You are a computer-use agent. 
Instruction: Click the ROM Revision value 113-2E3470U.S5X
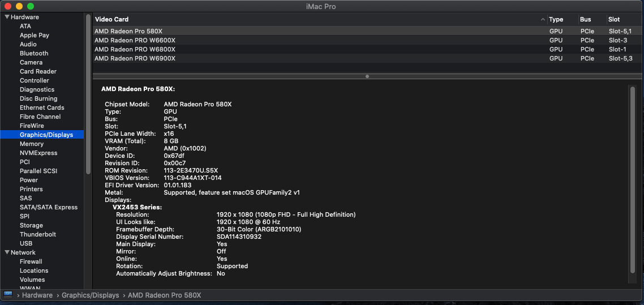point(191,170)
